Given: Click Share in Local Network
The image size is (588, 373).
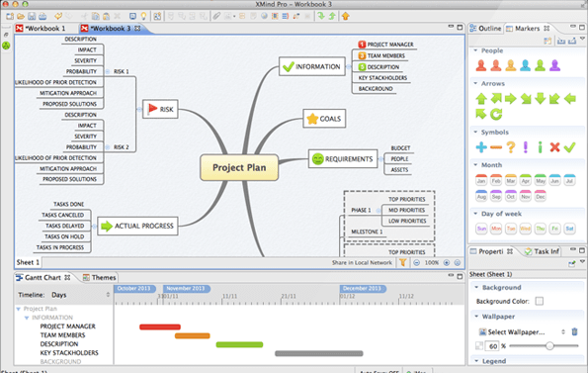Looking at the screenshot, I should pyautogui.click(x=362, y=262).
